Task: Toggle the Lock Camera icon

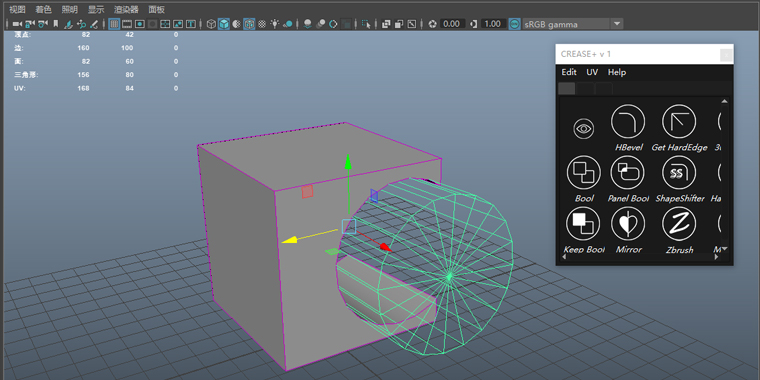Action: pos(30,24)
